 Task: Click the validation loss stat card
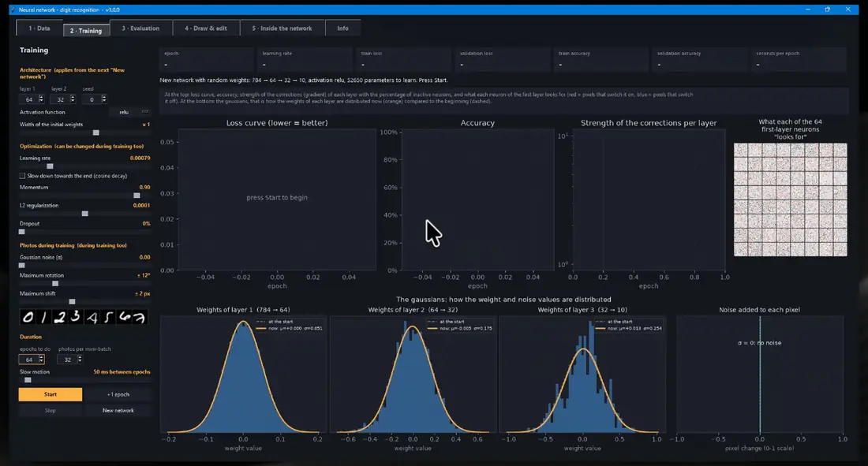502,59
